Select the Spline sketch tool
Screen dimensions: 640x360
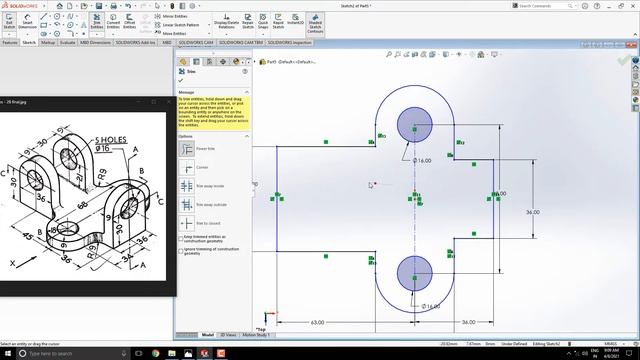70,16
